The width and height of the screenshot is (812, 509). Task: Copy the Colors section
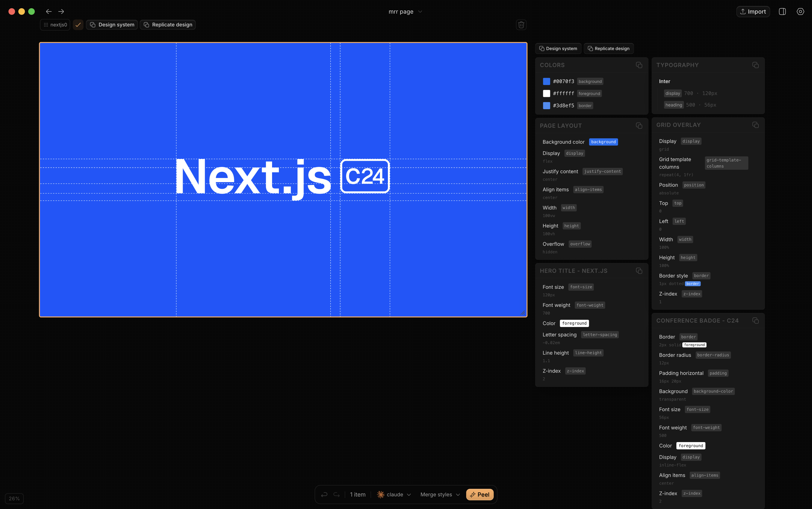639,65
